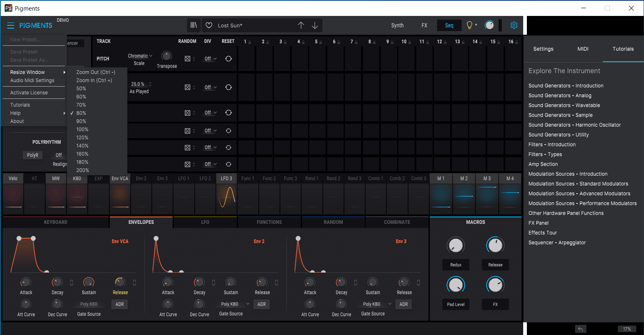This screenshot has height=335, width=644.
Task: Click the settings gear icon
Action: click(514, 25)
